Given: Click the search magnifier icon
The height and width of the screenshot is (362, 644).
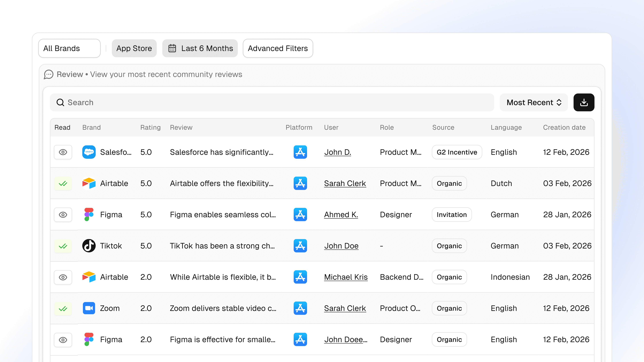Looking at the screenshot, I should 60,102.
